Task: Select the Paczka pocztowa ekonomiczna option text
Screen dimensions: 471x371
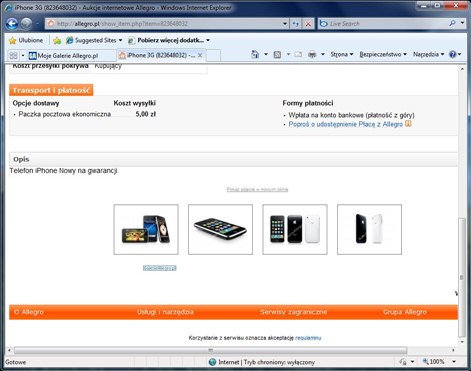Action: pyautogui.click(x=65, y=114)
